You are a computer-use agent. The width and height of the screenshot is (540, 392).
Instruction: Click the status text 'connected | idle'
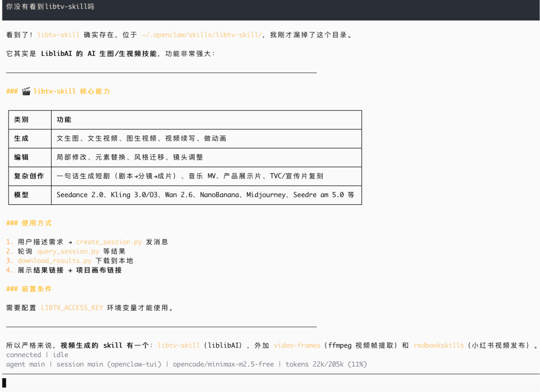tap(37, 355)
